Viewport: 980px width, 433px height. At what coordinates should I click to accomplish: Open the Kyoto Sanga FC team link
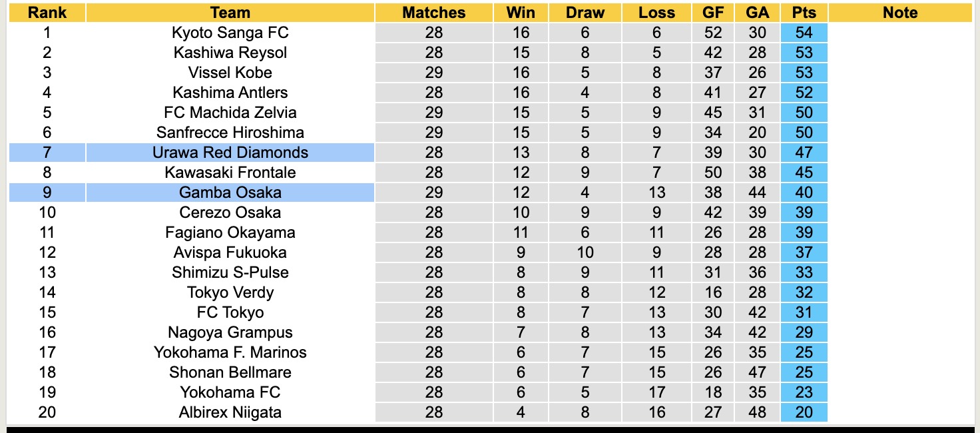click(x=230, y=33)
